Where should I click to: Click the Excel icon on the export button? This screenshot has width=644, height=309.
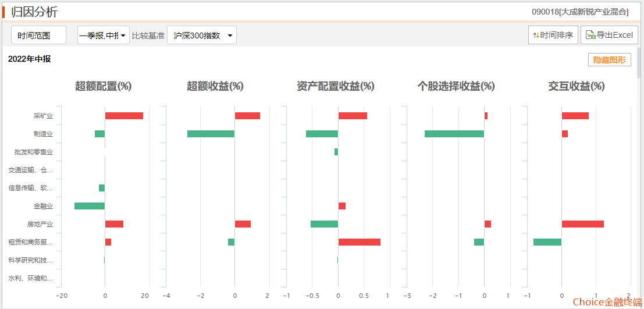(x=590, y=35)
